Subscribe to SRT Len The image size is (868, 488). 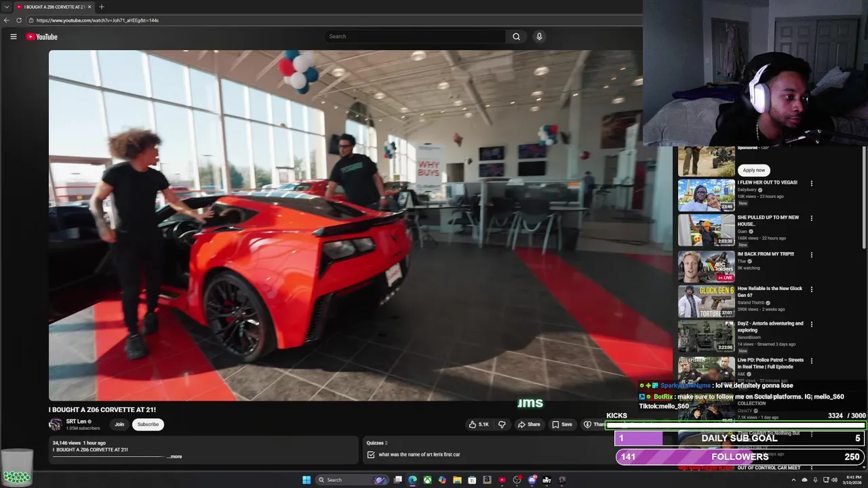pos(148,424)
